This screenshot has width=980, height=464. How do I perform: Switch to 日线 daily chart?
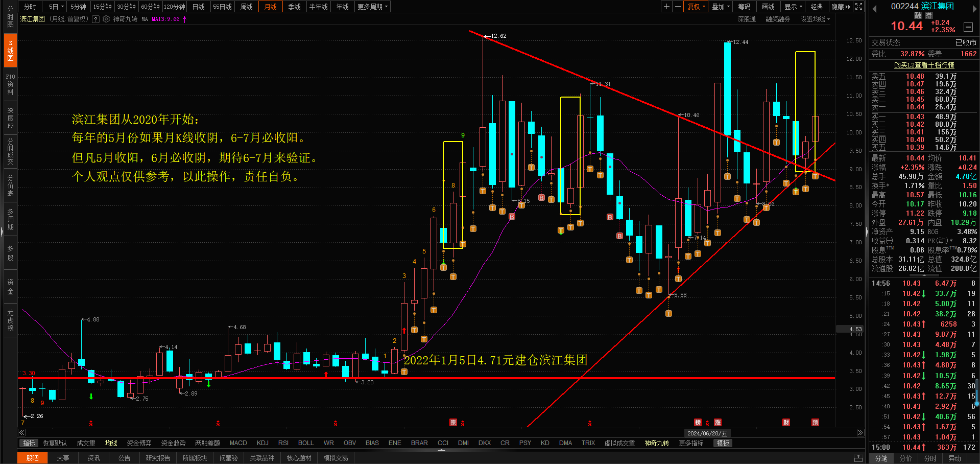tap(199, 7)
